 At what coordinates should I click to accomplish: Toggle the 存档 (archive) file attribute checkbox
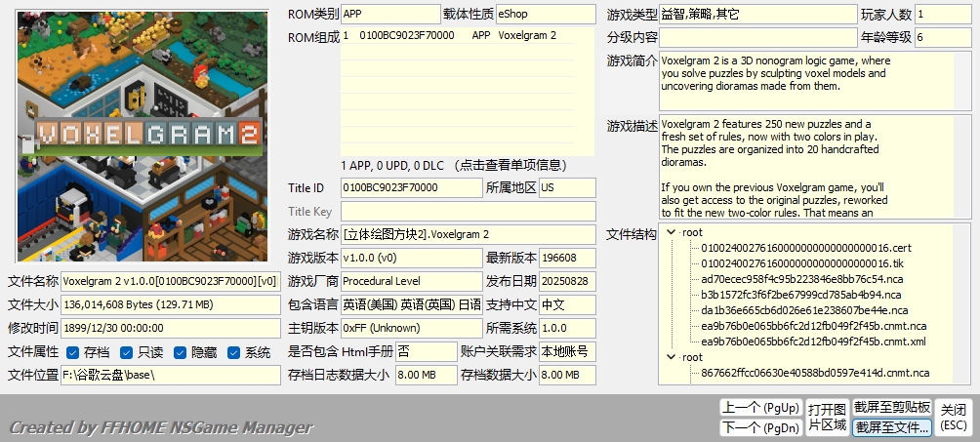(x=72, y=352)
